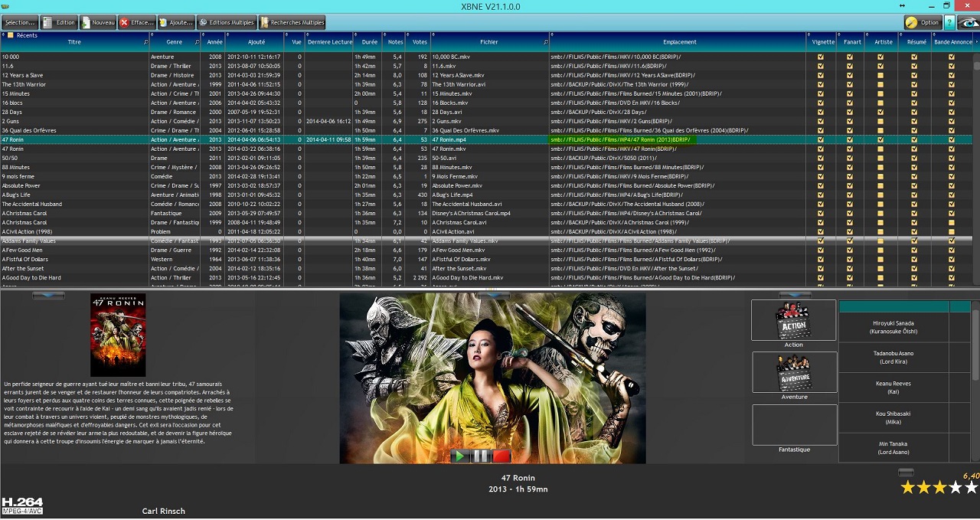The height and width of the screenshot is (520, 980).
Task: Click the search magnifier in Fichier column
Action: click(546, 42)
